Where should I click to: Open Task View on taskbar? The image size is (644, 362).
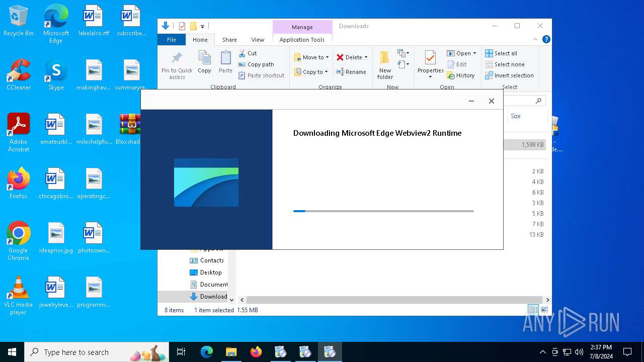(181, 352)
